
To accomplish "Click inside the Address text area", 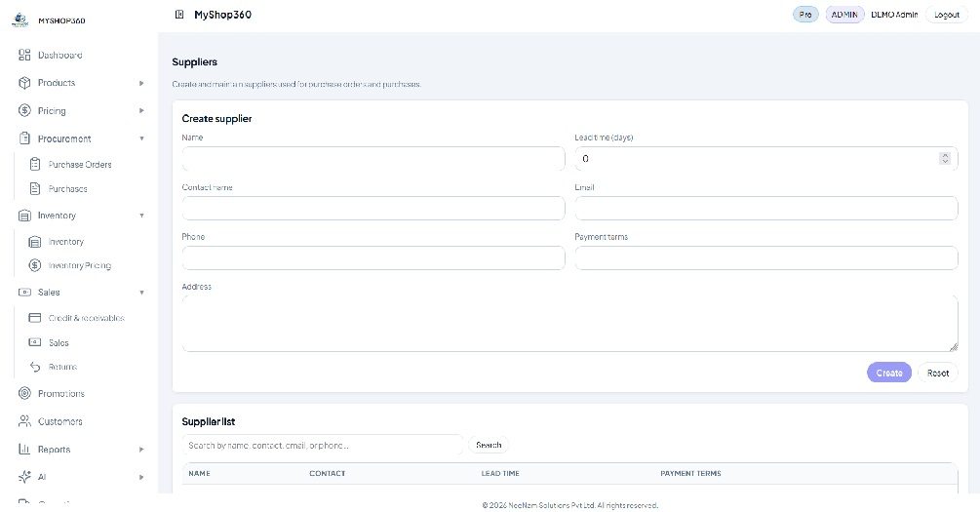I will (x=569, y=323).
